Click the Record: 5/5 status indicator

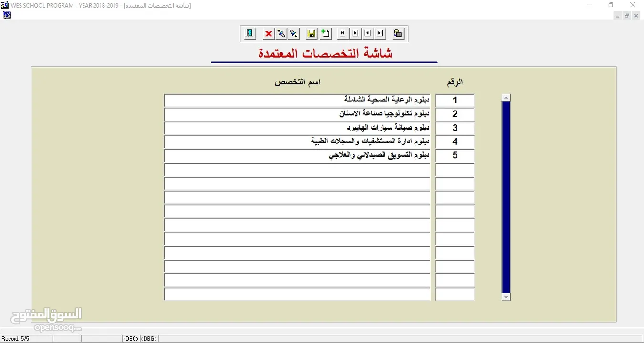tap(15, 339)
